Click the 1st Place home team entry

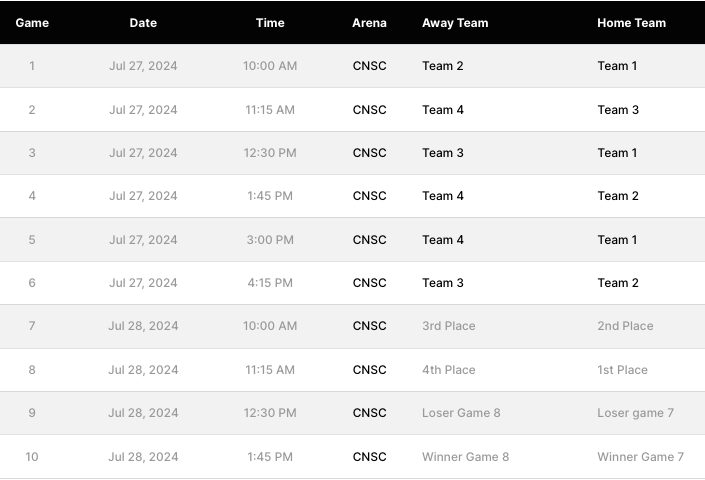click(622, 370)
